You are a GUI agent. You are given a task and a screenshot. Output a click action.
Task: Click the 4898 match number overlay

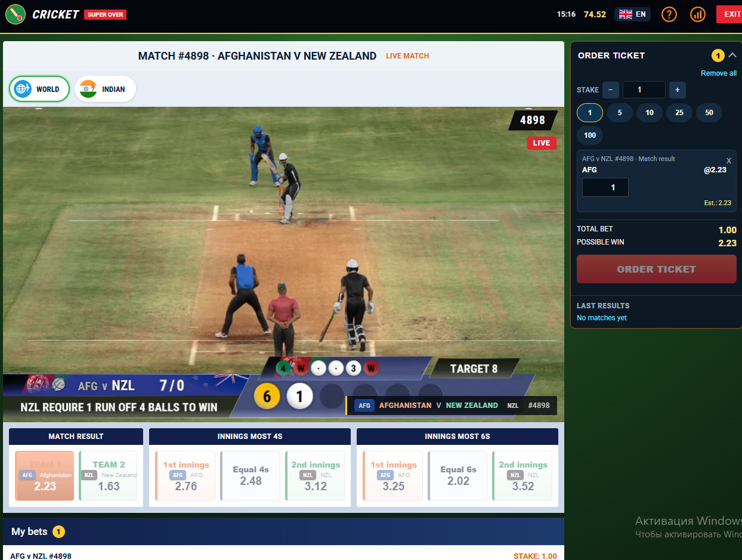point(533,120)
